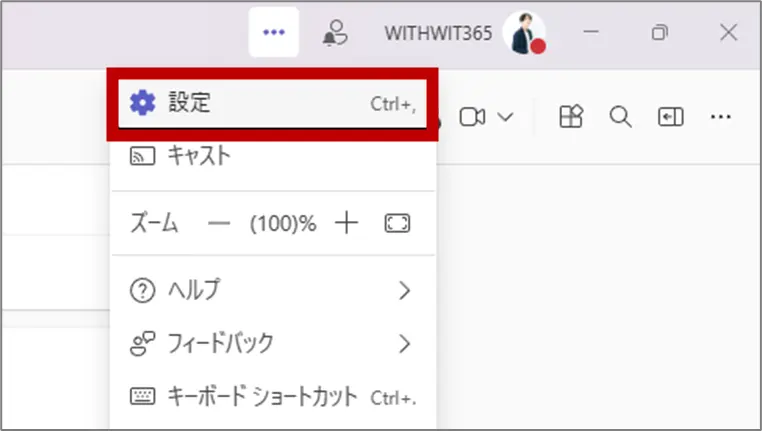Open the activity bell person icon
Viewport: 762px width, 431px height.
click(x=333, y=33)
